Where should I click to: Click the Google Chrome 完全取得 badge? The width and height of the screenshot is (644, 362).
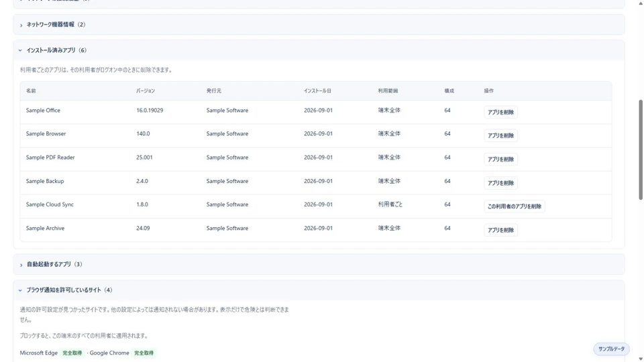144,353
